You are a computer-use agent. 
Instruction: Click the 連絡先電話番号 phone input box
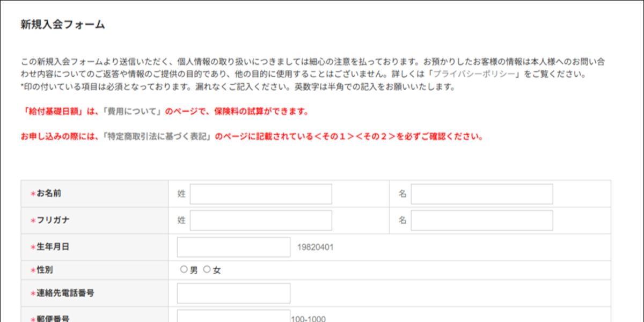233,294
